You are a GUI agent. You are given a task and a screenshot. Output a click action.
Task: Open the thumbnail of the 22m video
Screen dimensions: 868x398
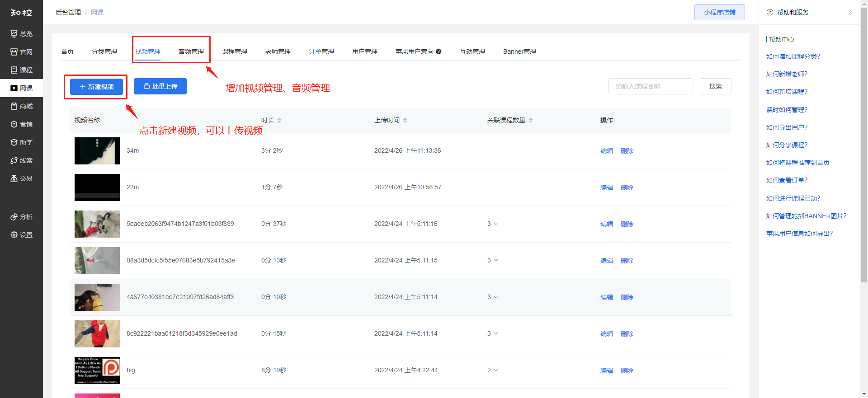pyautogui.click(x=97, y=187)
